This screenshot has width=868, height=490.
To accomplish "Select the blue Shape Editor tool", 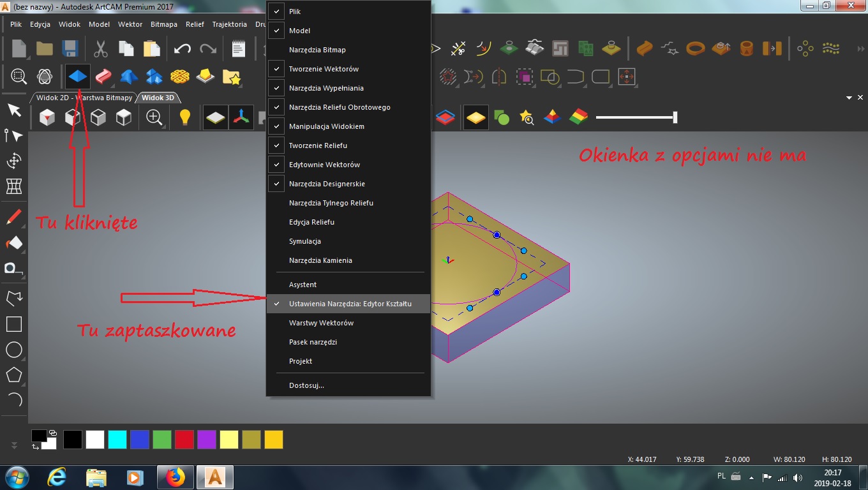I will pos(78,77).
